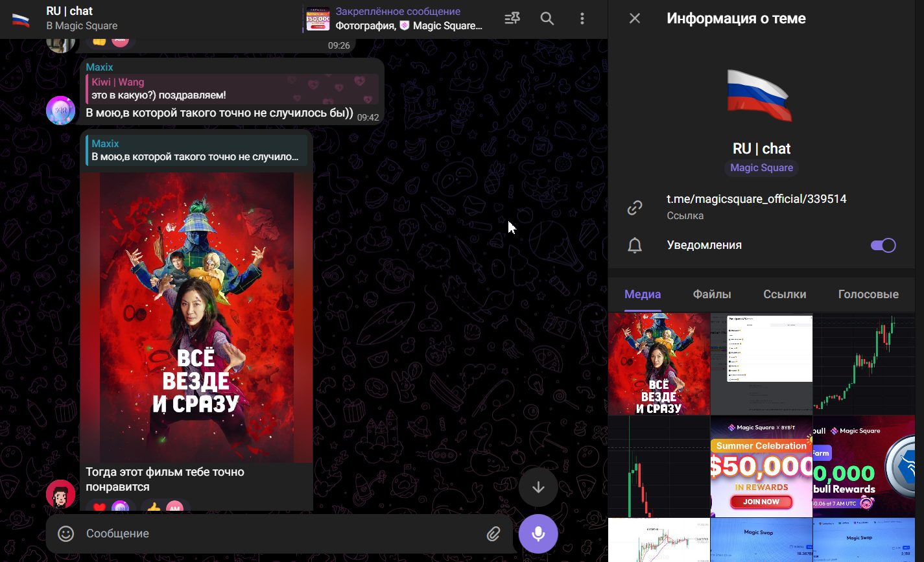Toggle the Уведомления notifications switch
This screenshot has height=562, width=924.
point(883,245)
